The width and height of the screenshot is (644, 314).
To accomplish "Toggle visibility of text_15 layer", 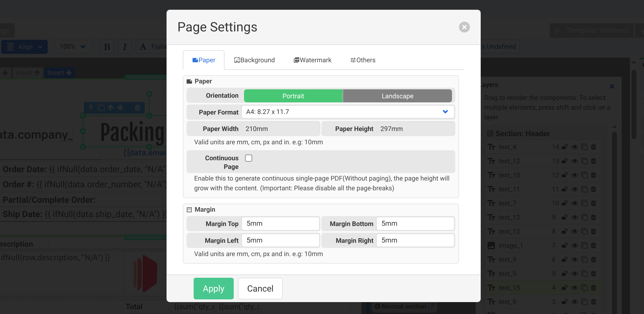I will (575, 288).
